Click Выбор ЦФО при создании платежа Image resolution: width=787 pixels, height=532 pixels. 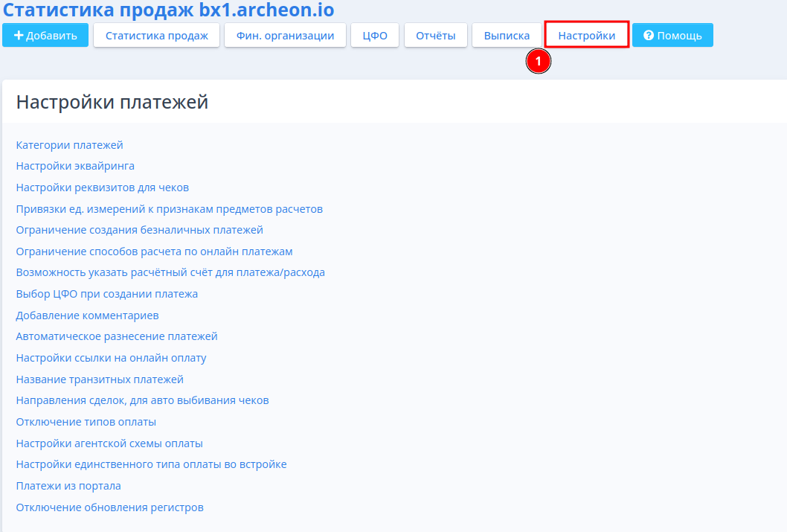(x=106, y=294)
